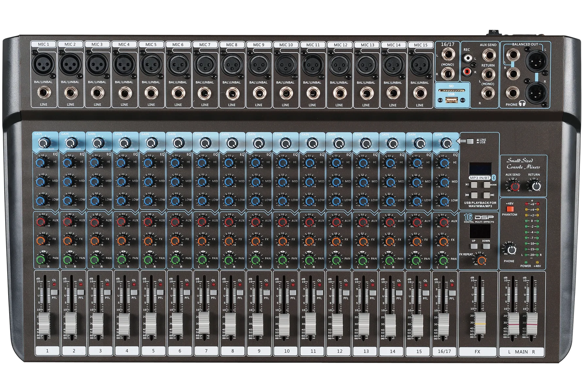Toggle the PFL button on channel 5
The width and height of the screenshot is (588, 391).
160,292
